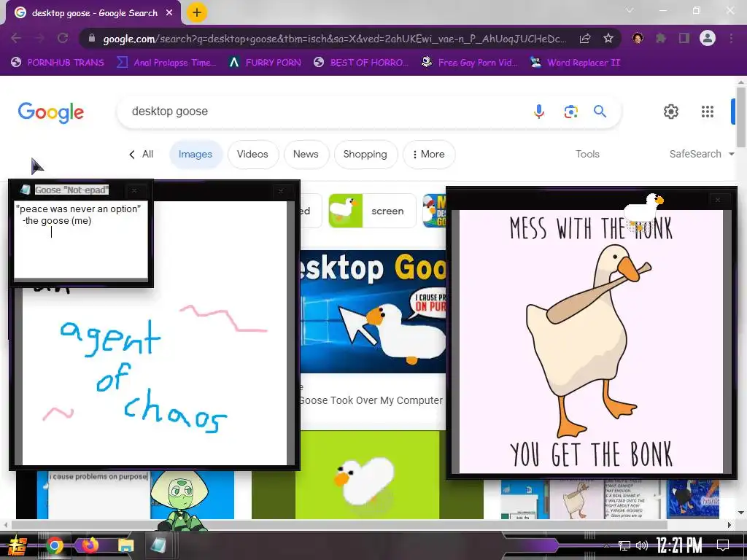
Task: Open the green background goose thumbnail
Action: pyautogui.click(x=368, y=475)
